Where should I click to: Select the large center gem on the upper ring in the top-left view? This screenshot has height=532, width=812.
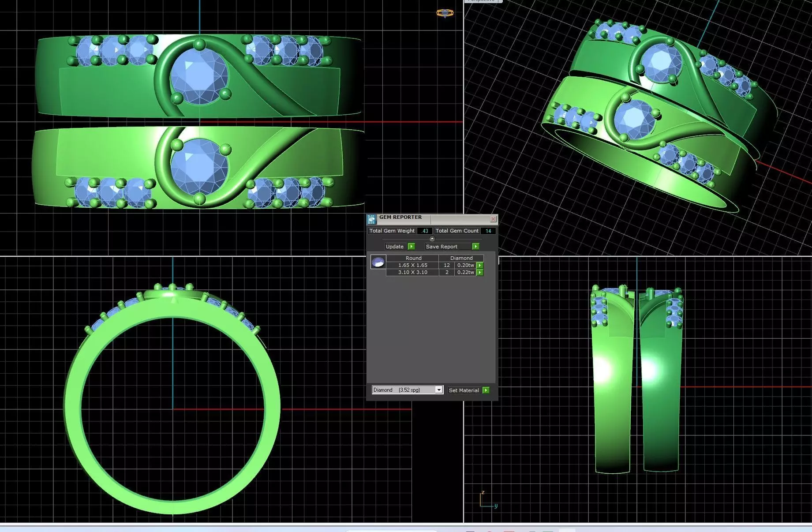pyautogui.click(x=199, y=76)
